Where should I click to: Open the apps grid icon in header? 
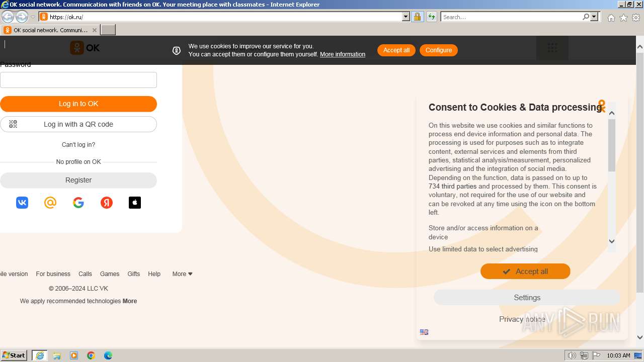pyautogui.click(x=552, y=48)
